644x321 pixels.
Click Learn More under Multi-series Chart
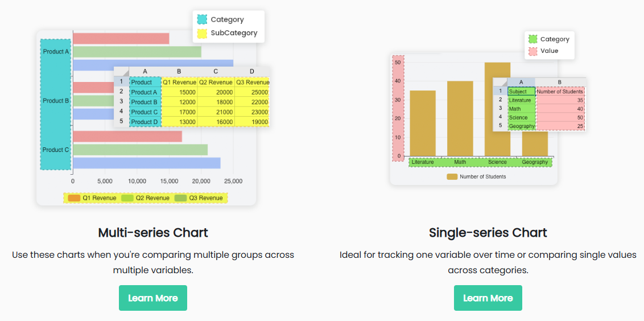tap(152, 298)
